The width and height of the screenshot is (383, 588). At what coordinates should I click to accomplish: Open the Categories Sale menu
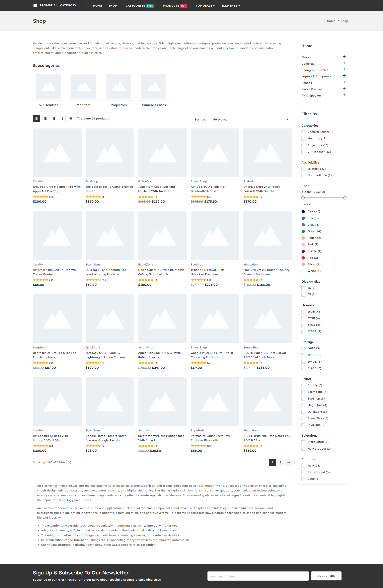tap(141, 5)
